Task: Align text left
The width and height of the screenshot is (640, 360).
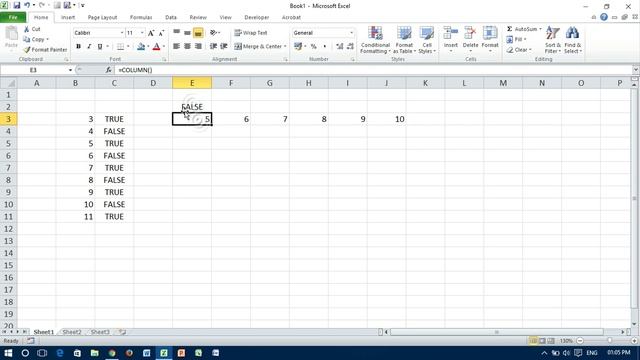Action: (176, 47)
